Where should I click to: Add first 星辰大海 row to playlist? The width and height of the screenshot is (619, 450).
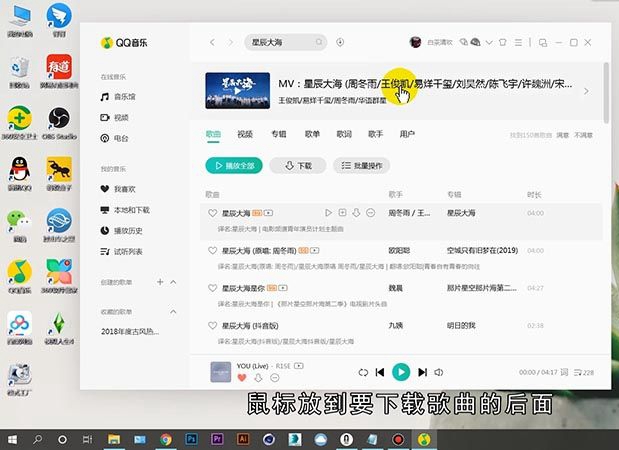342,213
